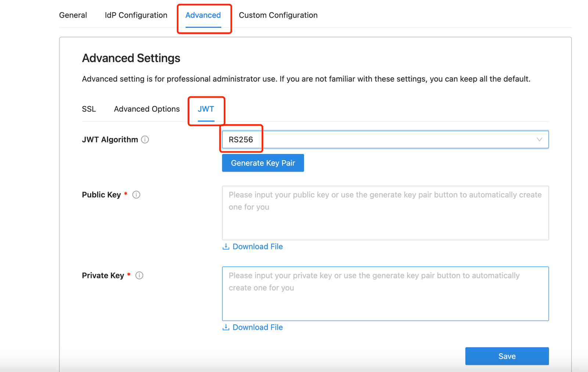
Task: Click the dropdown chevron arrow of JWT Algorithm
Action: pos(539,140)
